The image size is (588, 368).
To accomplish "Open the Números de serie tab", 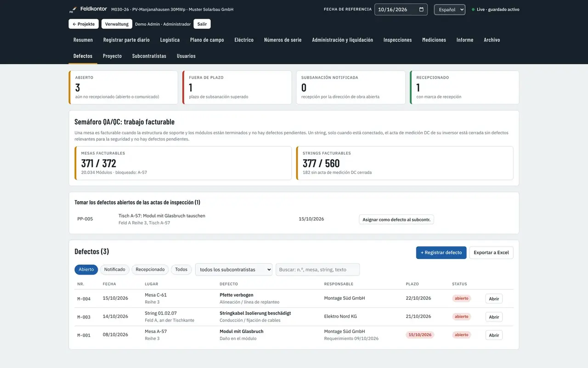I will [283, 40].
